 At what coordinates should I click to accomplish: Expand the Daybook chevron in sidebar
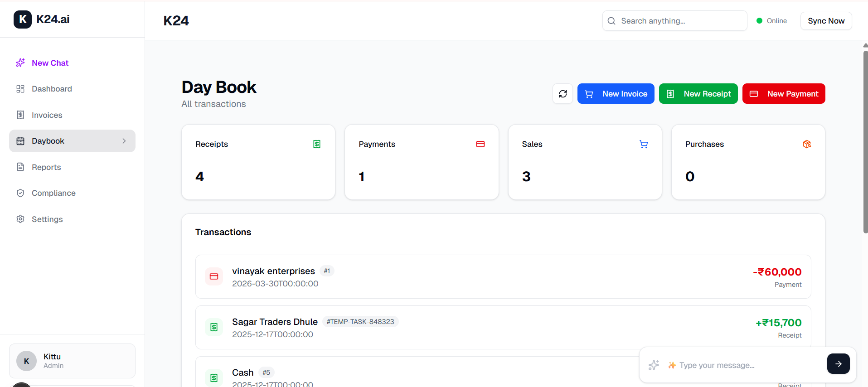[x=124, y=141]
